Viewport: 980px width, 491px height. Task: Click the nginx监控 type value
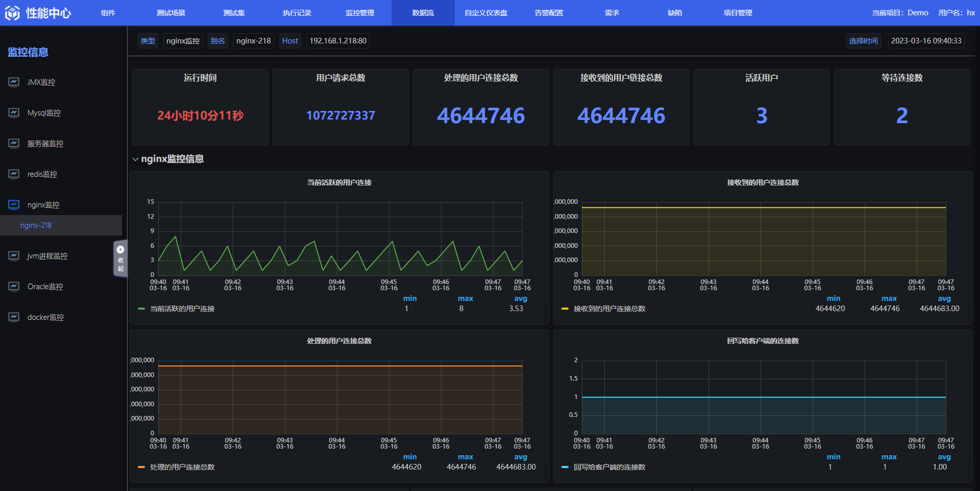pyautogui.click(x=183, y=41)
